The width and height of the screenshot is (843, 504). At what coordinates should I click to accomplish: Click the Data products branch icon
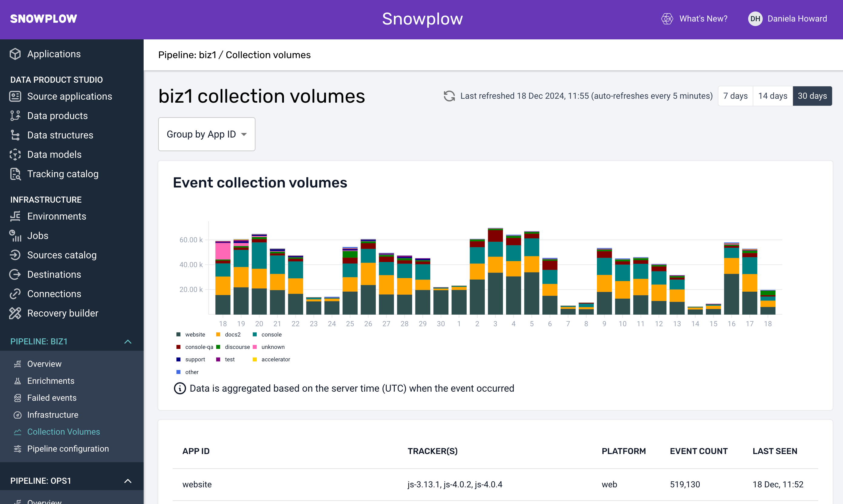(15, 116)
